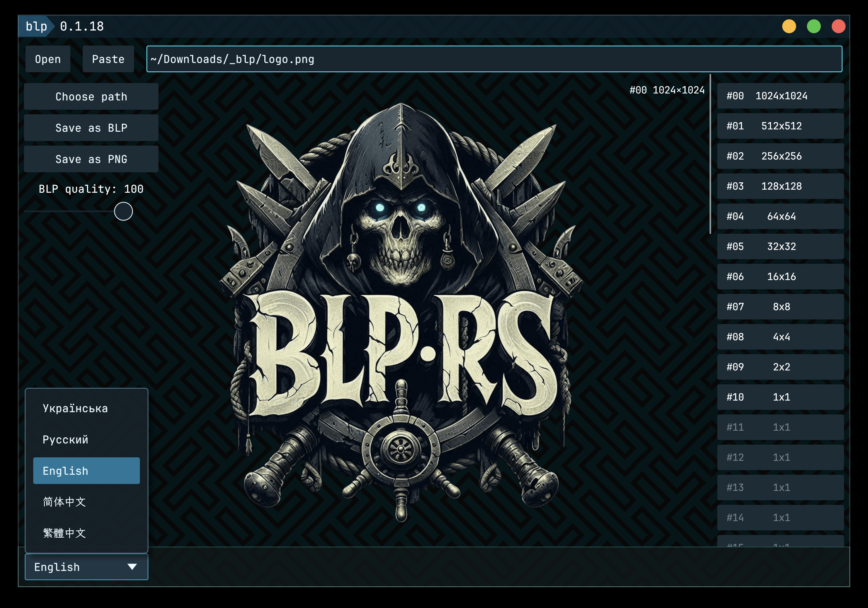Select 繁體中文 language option

[x=87, y=533]
